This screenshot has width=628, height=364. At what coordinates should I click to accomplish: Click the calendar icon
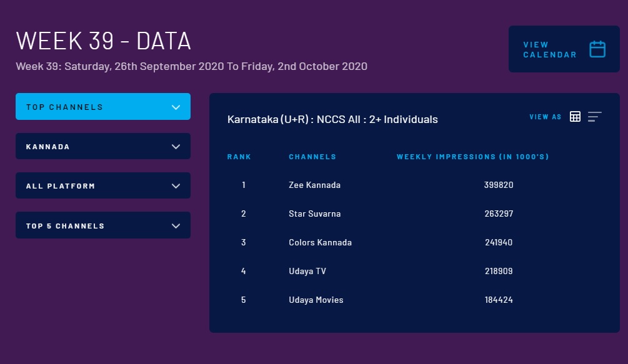coord(597,49)
